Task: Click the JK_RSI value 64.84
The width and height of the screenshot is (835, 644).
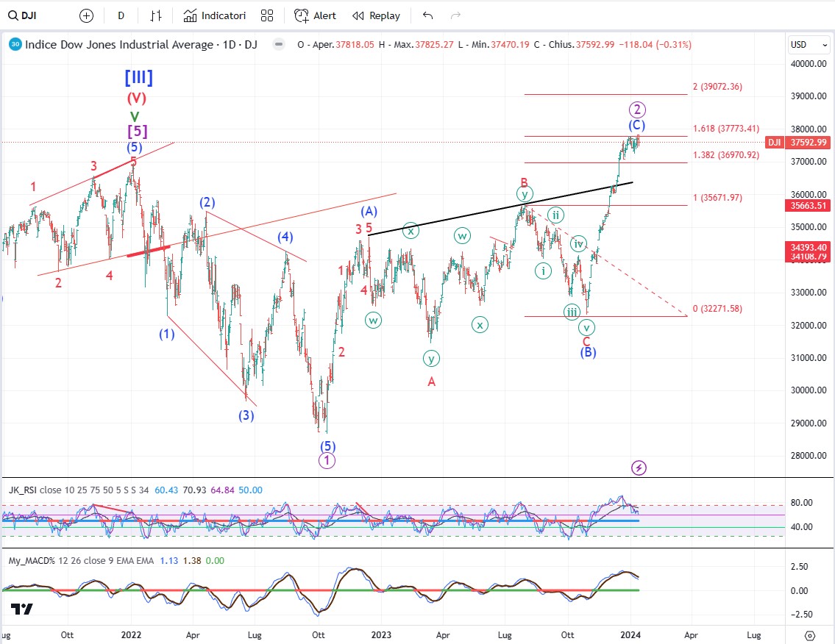Action: point(223,490)
